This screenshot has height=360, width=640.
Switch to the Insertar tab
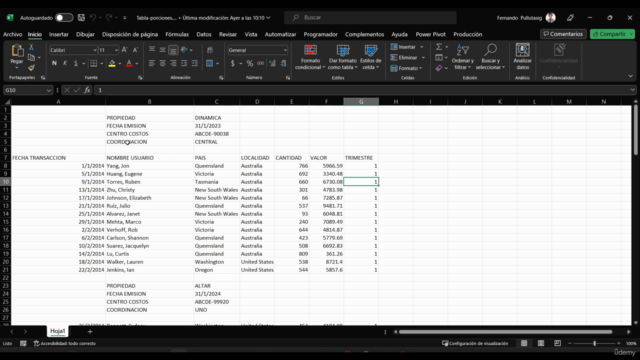59,34
